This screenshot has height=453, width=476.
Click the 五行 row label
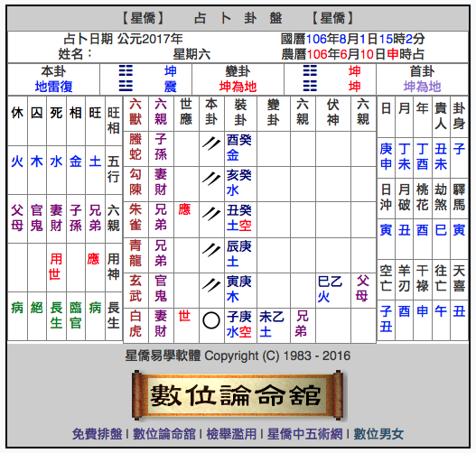pyautogui.click(x=114, y=169)
